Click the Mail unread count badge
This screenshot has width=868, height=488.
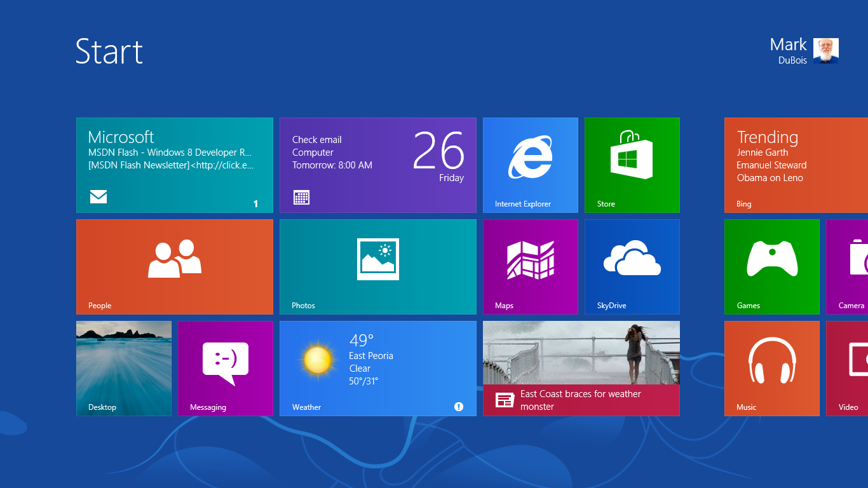point(255,204)
